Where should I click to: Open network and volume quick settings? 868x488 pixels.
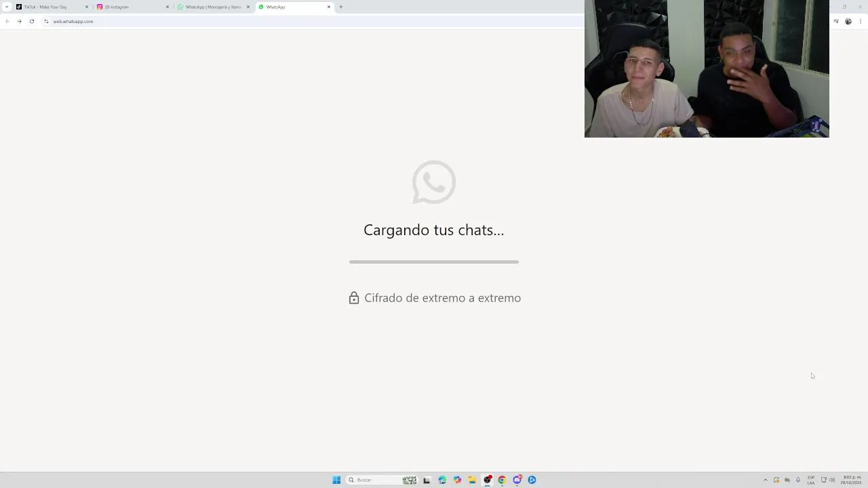pos(828,480)
